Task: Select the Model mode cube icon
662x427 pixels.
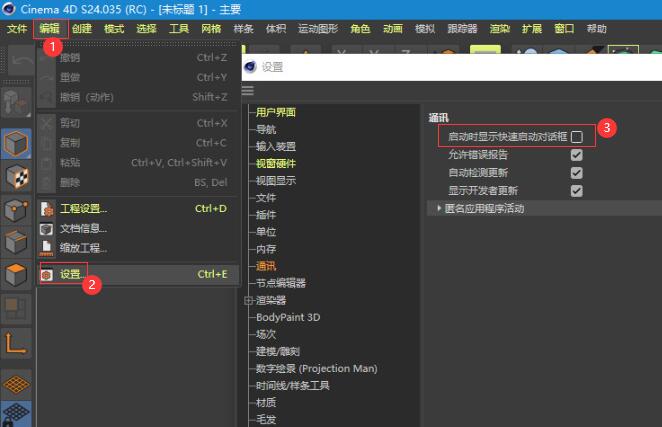Action: 16,144
